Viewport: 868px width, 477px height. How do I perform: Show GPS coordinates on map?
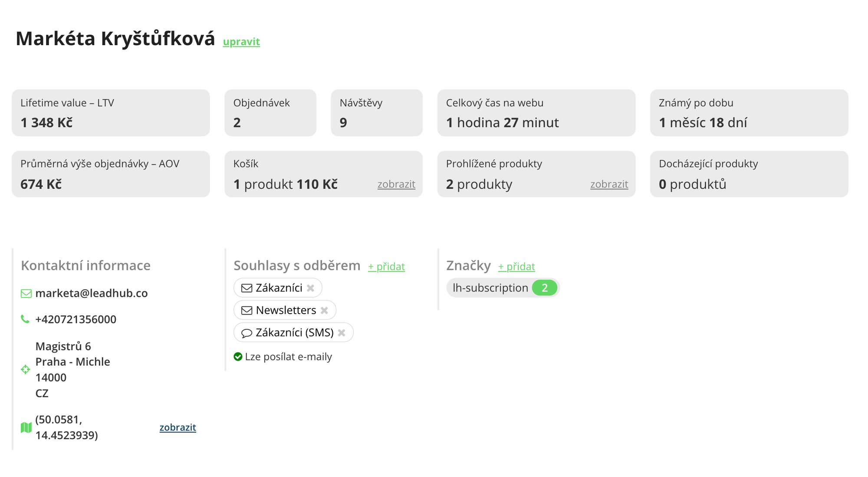tap(178, 427)
